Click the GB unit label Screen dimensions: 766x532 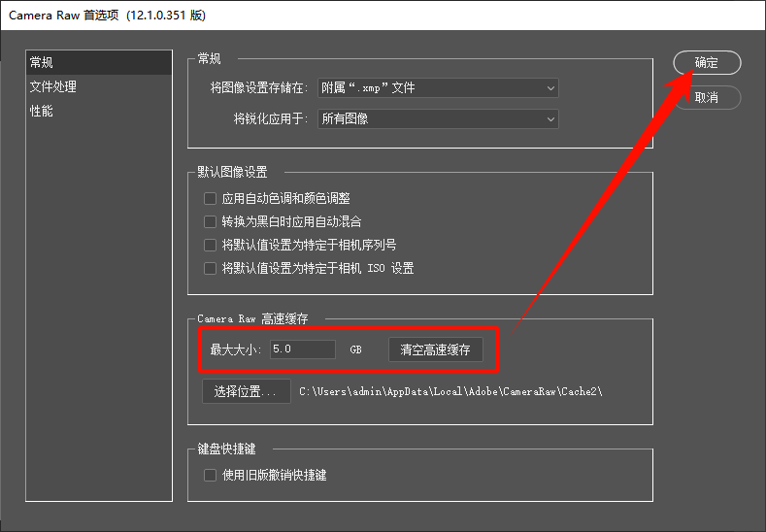pyautogui.click(x=355, y=349)
